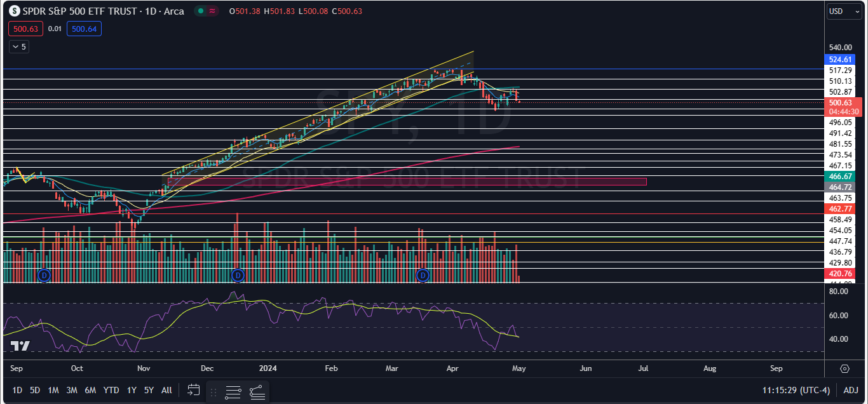
Task: Open the USD currency dropdown
Action: 844,11
